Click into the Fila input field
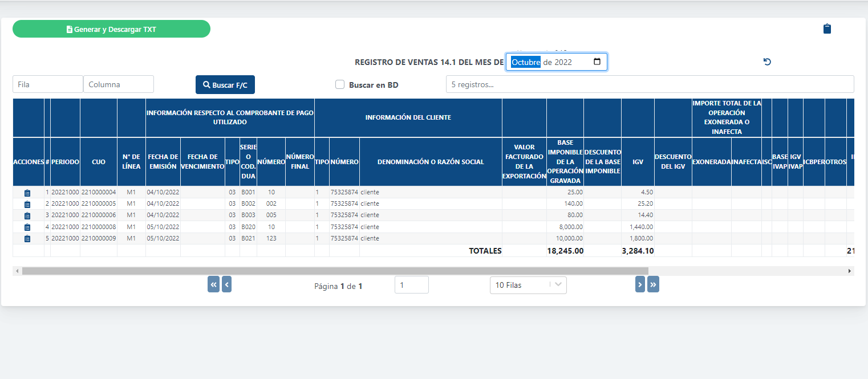 (48, 84)
